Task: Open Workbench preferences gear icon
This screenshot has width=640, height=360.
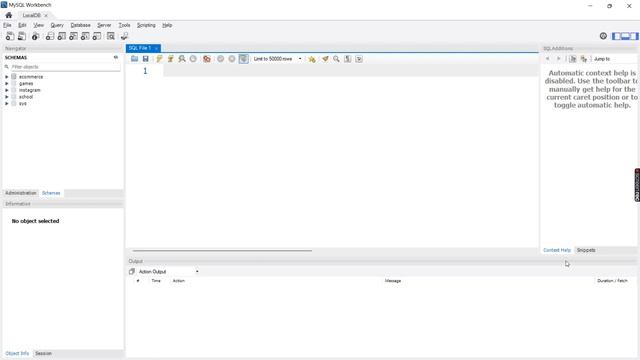Action: tap(603, 36)
